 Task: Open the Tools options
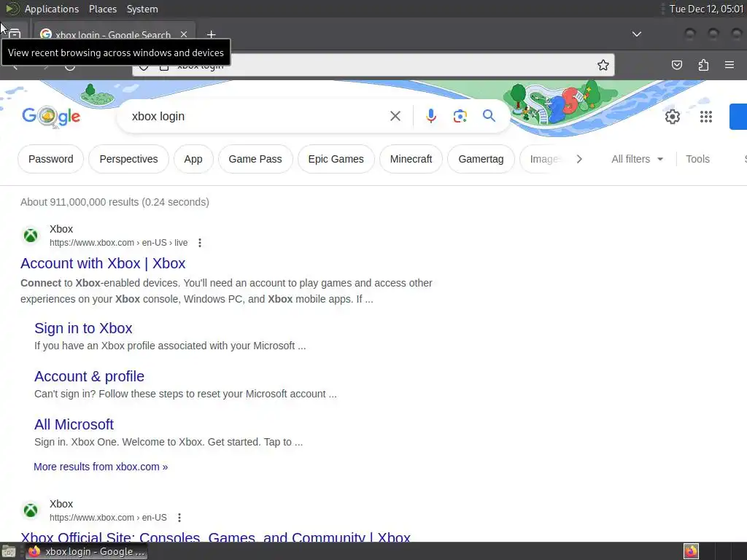coord(697,159)
